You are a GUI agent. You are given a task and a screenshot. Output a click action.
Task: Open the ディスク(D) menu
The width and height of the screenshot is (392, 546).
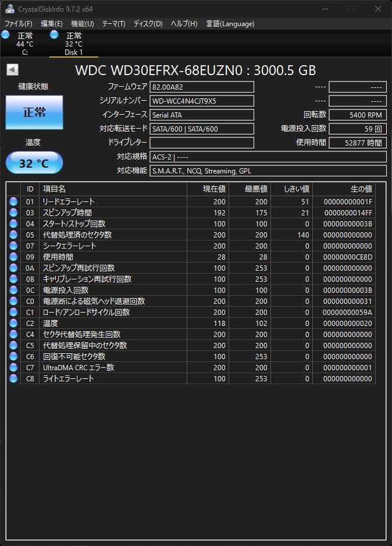tap(148, 24)
